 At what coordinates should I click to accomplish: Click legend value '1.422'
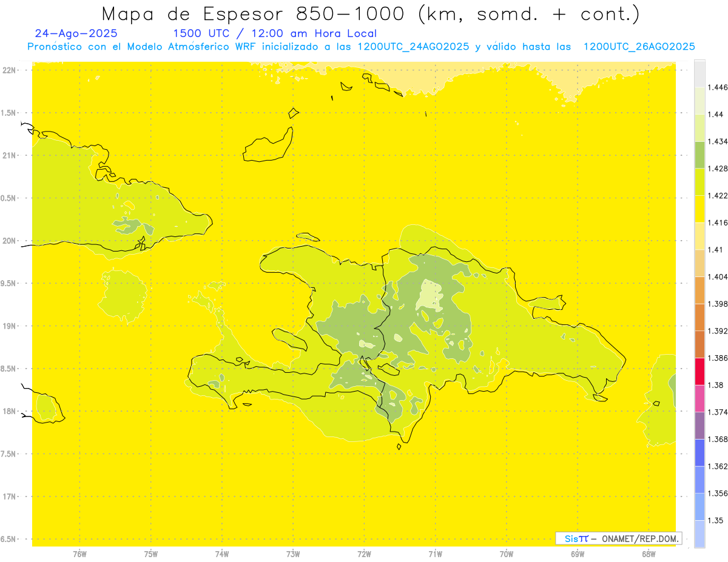pyautogui.click(x=718, y=196)
